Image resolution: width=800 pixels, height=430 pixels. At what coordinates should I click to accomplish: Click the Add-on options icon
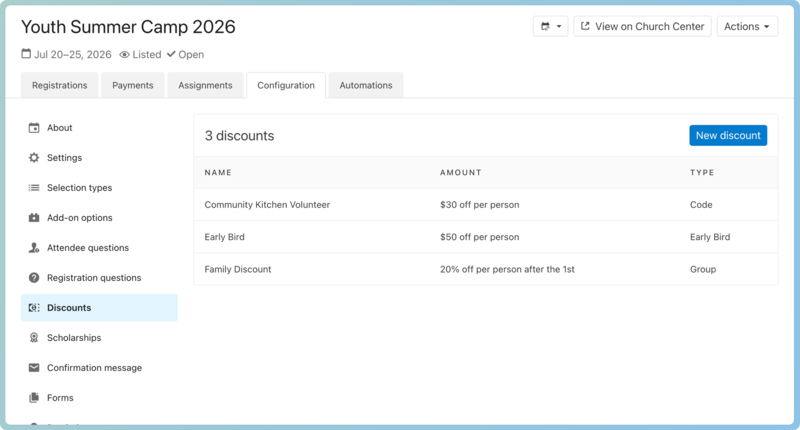34,218
